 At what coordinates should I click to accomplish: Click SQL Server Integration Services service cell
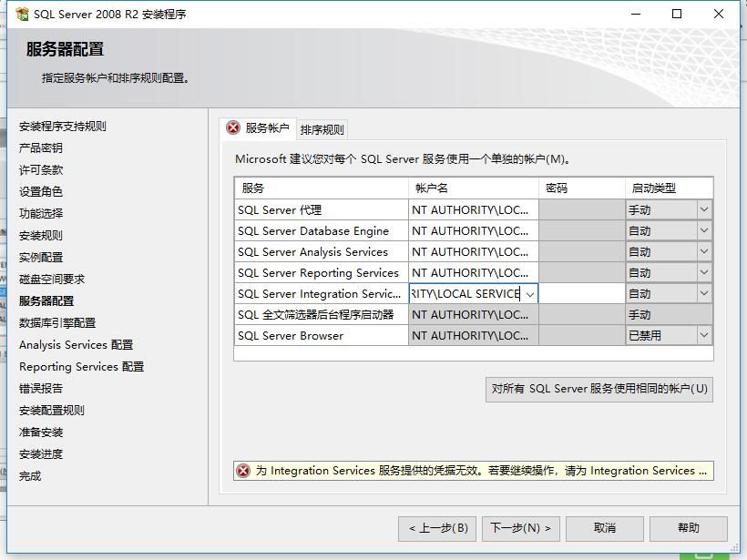click(322, 294)
